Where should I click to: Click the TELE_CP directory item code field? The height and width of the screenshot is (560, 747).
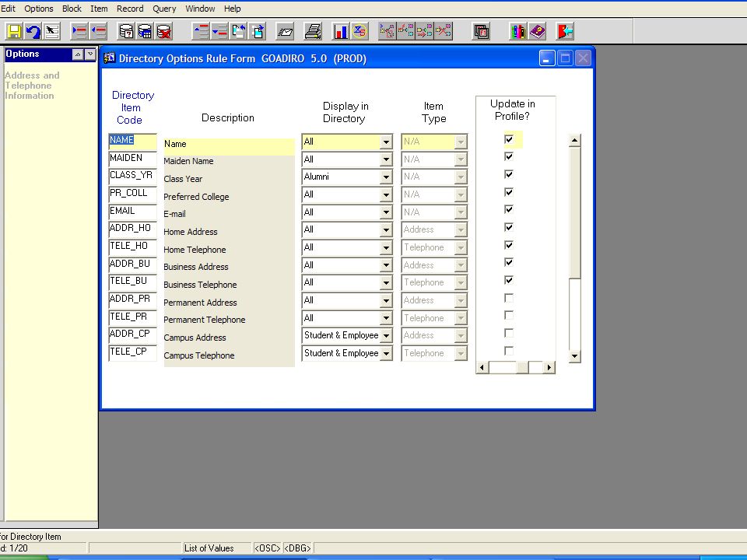coord(132,352)
